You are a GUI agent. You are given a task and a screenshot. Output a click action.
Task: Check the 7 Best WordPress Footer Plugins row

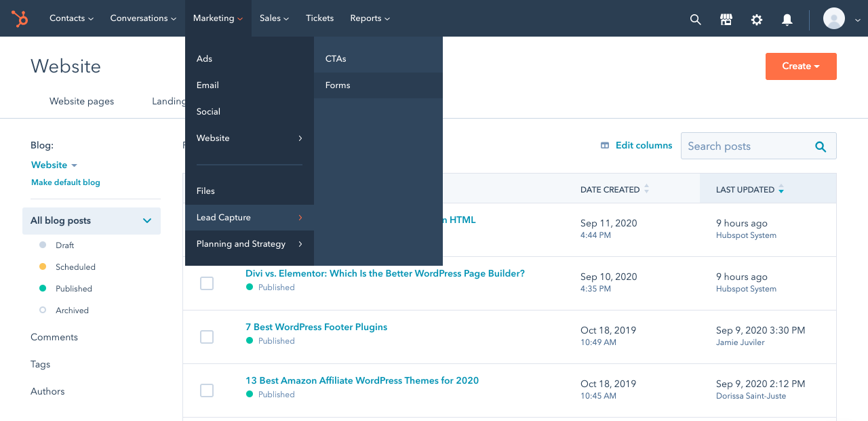[207, 336]
